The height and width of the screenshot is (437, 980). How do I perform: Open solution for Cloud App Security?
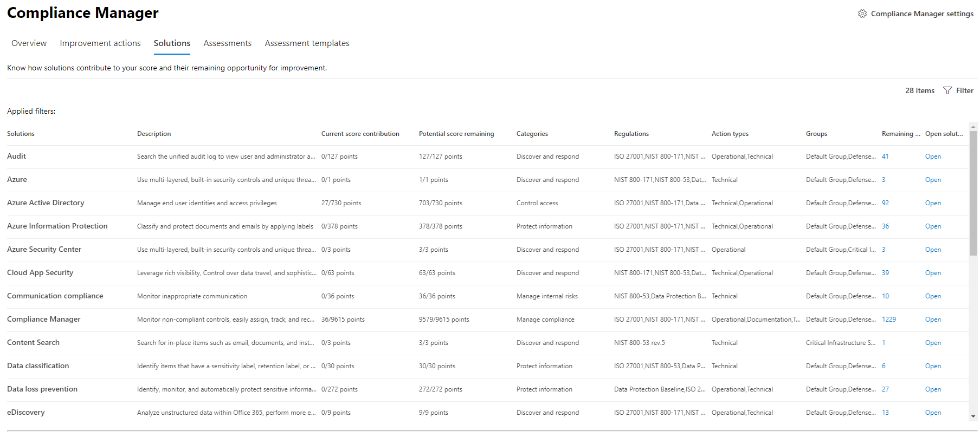pos(933,273)
